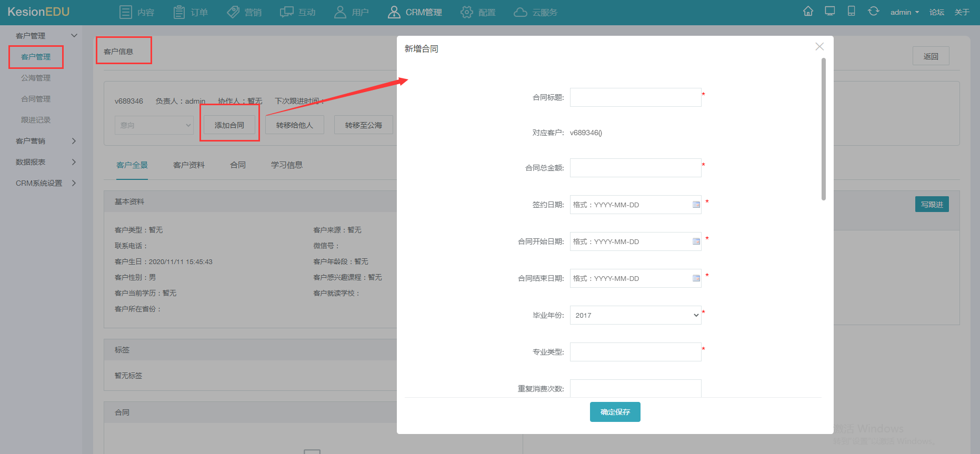Click the 转移给他人 button

(295, 125)
